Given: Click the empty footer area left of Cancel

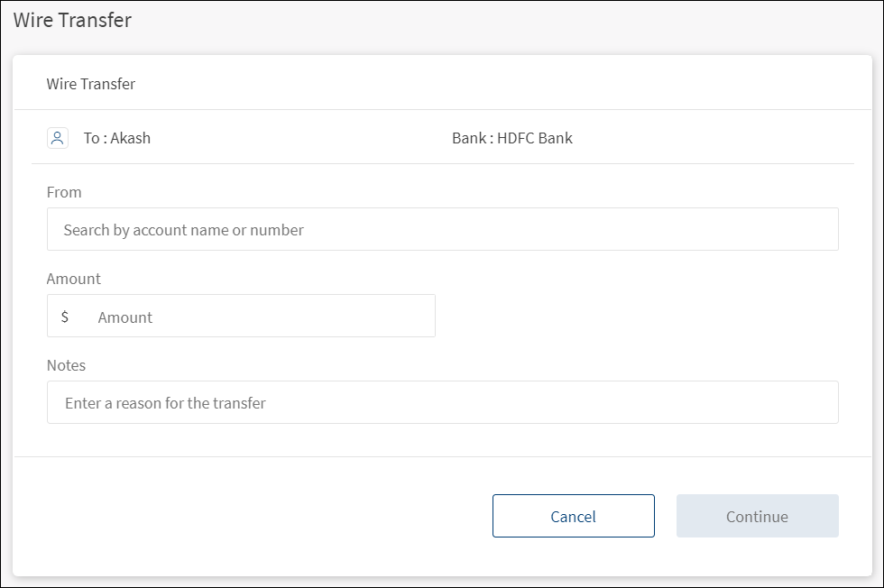Looking at the screenshot, I should pyautogui.click(x=253, y=516).
